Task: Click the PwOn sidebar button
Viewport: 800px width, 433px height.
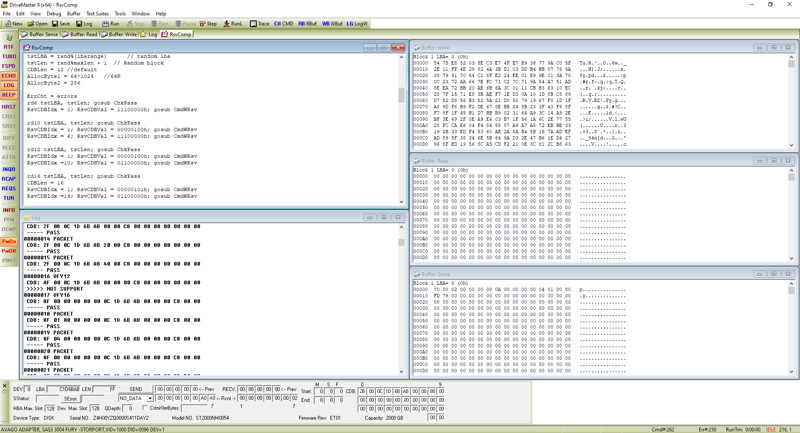Action: 9,241
